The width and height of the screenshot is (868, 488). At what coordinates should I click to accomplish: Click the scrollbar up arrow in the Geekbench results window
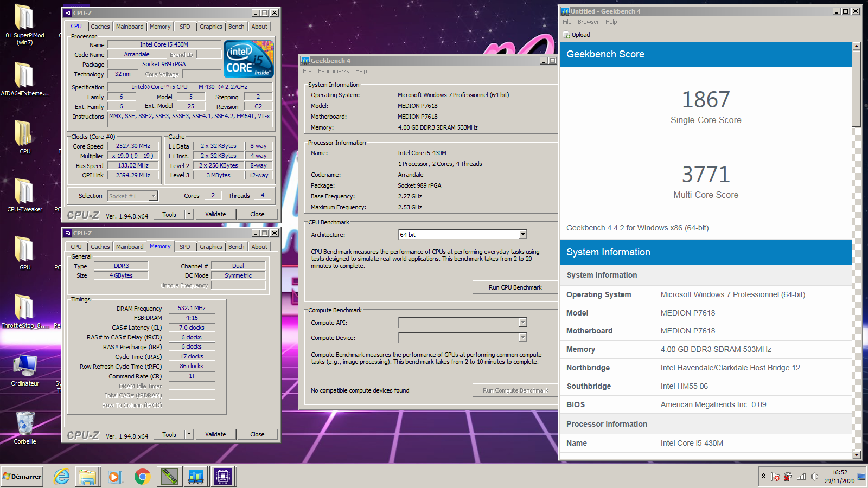point(857,46)
